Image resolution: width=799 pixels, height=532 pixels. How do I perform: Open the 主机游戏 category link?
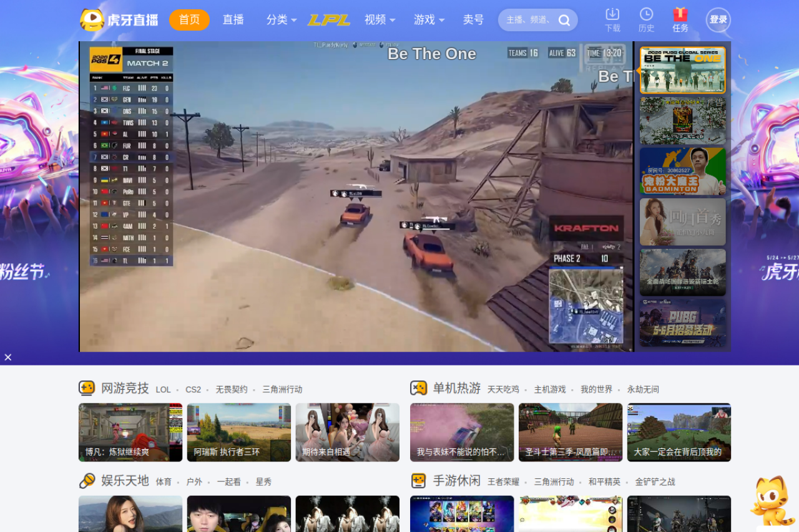point(550,390)
